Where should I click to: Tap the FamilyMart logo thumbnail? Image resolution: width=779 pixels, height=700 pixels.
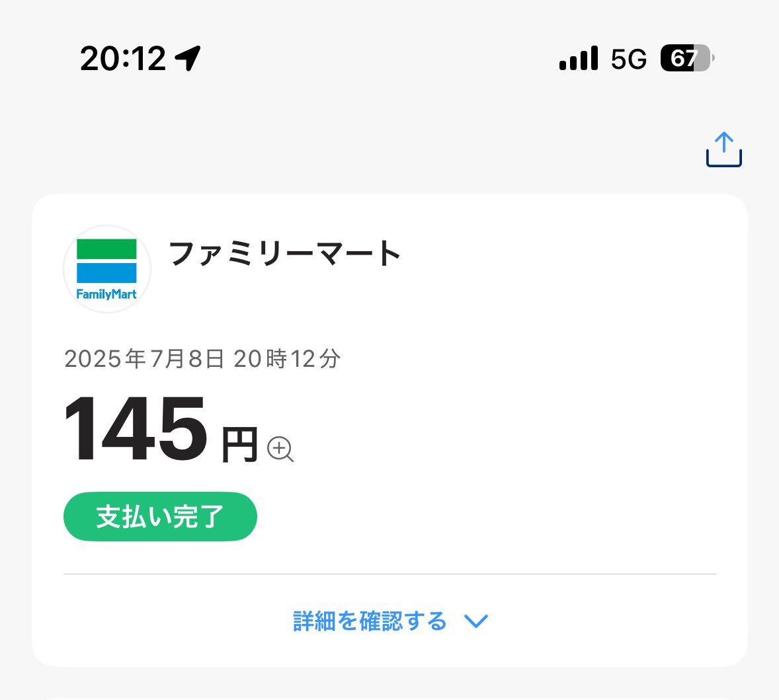coord(107,269)
